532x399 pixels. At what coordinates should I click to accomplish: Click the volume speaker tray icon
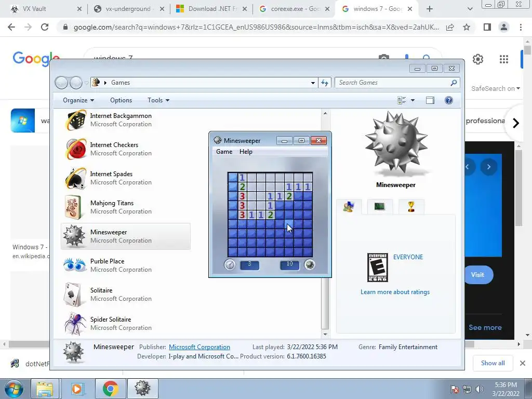tap(480, 389)
